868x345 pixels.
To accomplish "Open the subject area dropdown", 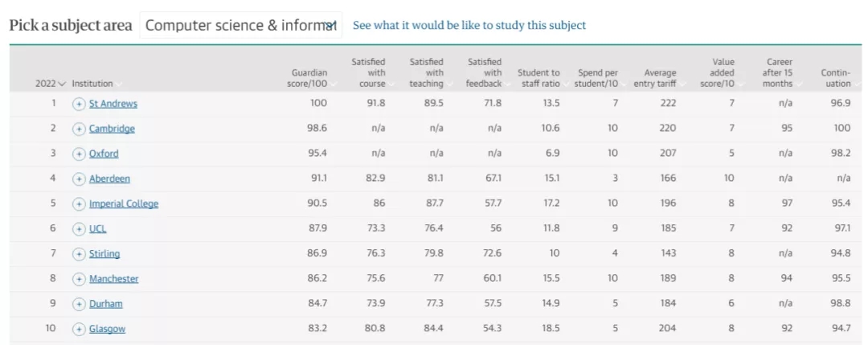I will tap(241, 26).
